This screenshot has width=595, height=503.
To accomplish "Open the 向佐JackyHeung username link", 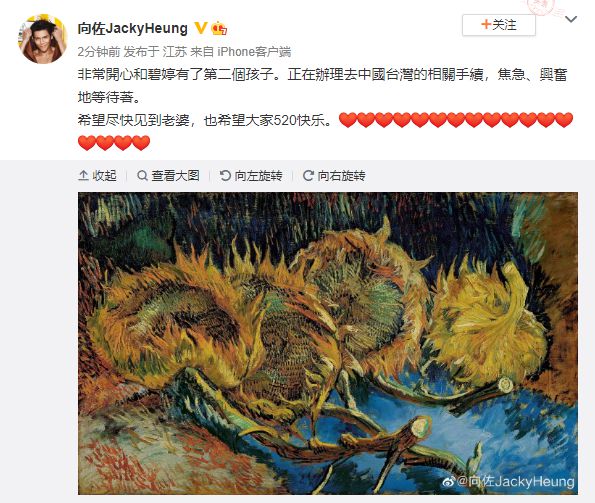I will click(132, 28).
